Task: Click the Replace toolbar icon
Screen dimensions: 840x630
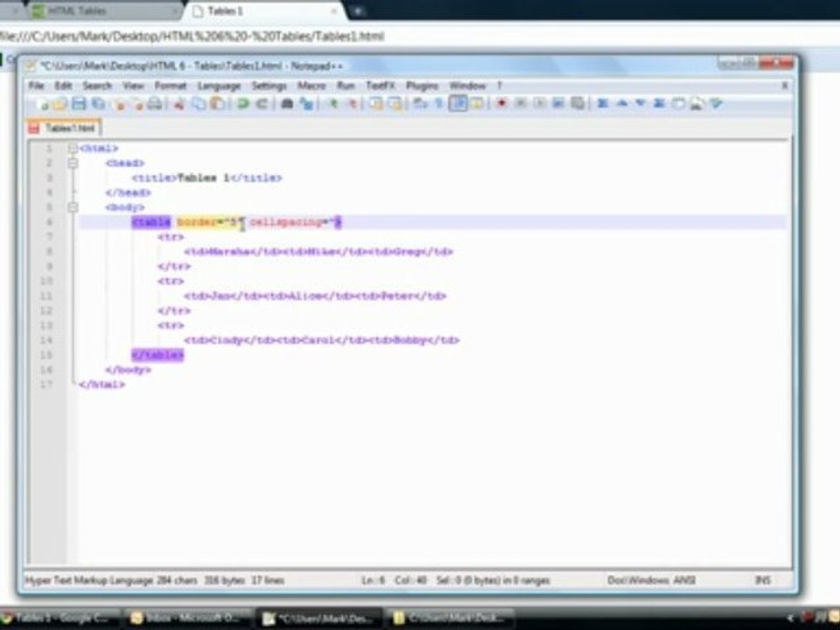Action: [306, 103]
